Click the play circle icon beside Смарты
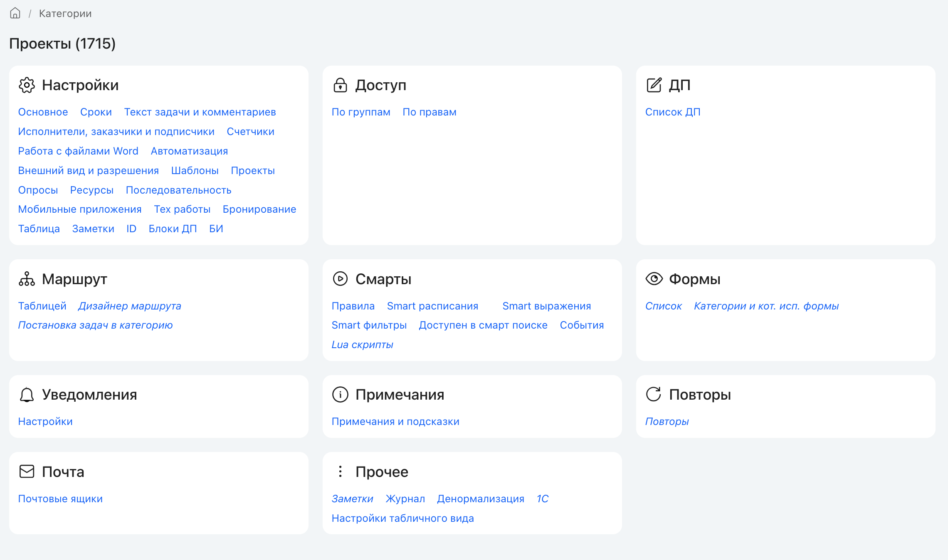The width and height of the screenshot is (948, 560). point(340,279)
